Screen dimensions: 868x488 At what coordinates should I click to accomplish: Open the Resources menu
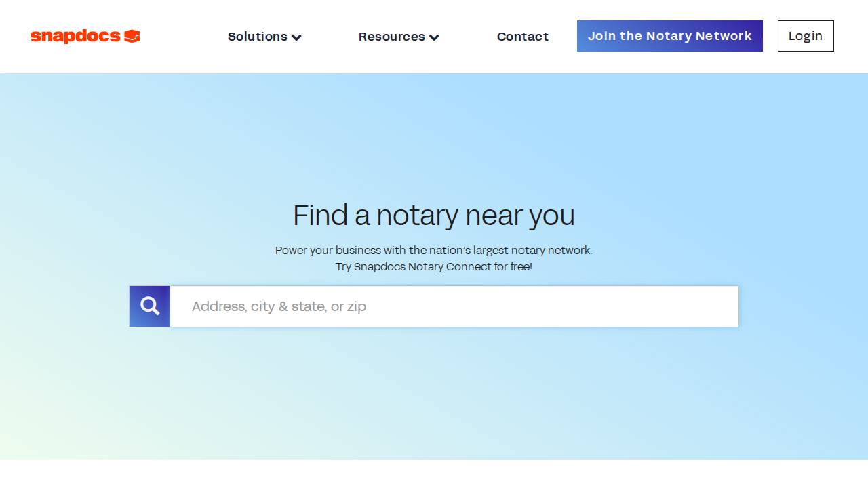[x=391, y=37]
